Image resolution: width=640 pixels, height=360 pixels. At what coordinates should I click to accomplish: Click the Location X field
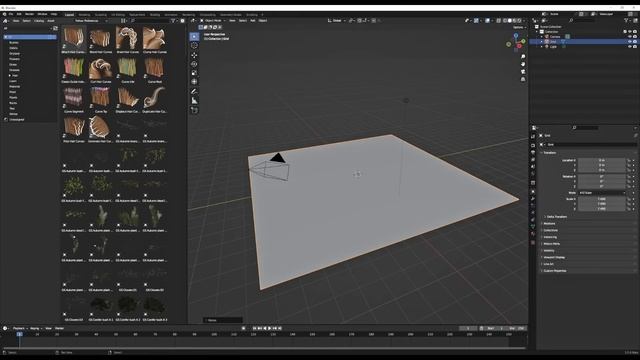(x=602, y=160)
